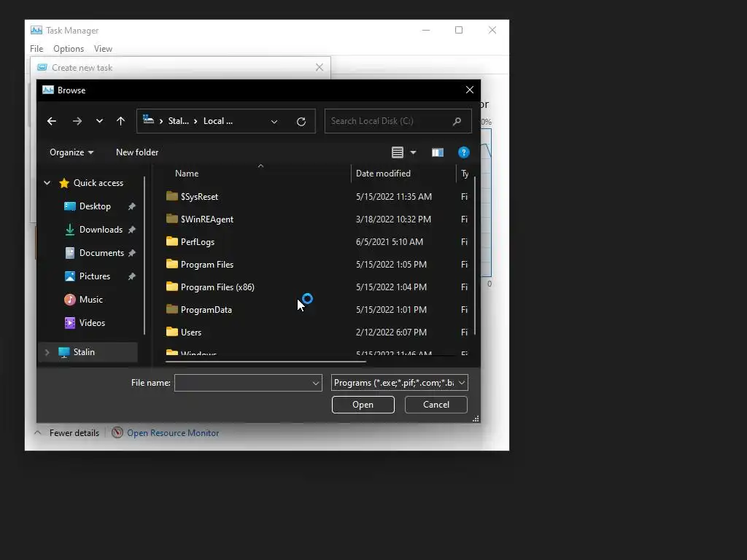Open Resource Monitor link in Task Manager
Image resolution: width=747 pixels, height=560 pixels.
click(x=173, y=433)
